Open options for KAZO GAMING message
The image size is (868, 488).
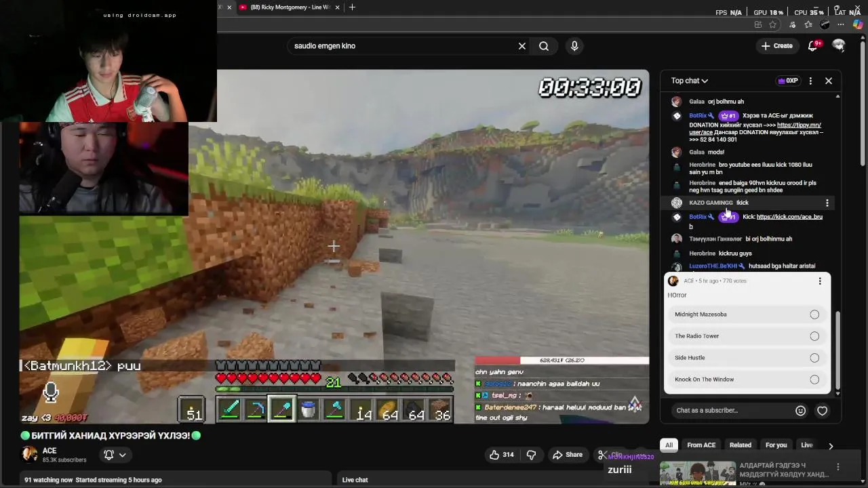(827, 203)
